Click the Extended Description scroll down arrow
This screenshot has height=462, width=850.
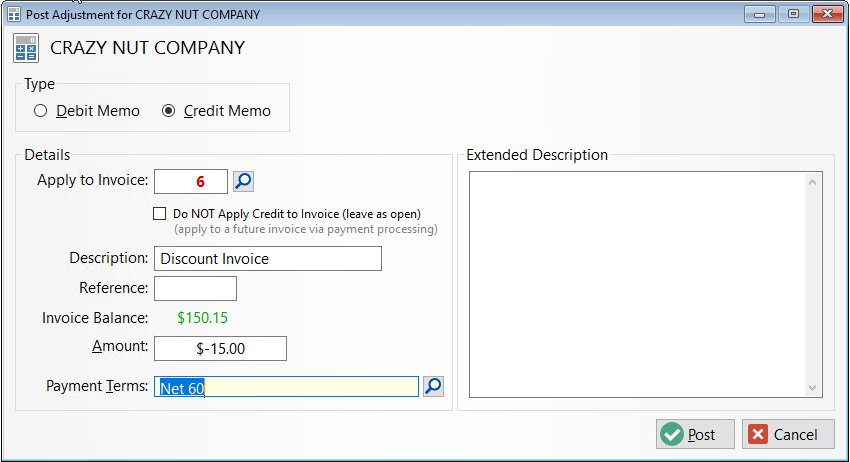click(812, 387)
